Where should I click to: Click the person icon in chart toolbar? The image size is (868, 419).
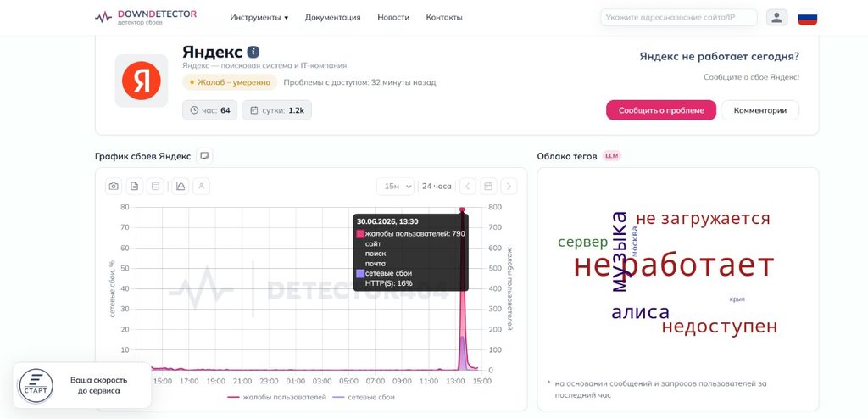tap(201, 187)
